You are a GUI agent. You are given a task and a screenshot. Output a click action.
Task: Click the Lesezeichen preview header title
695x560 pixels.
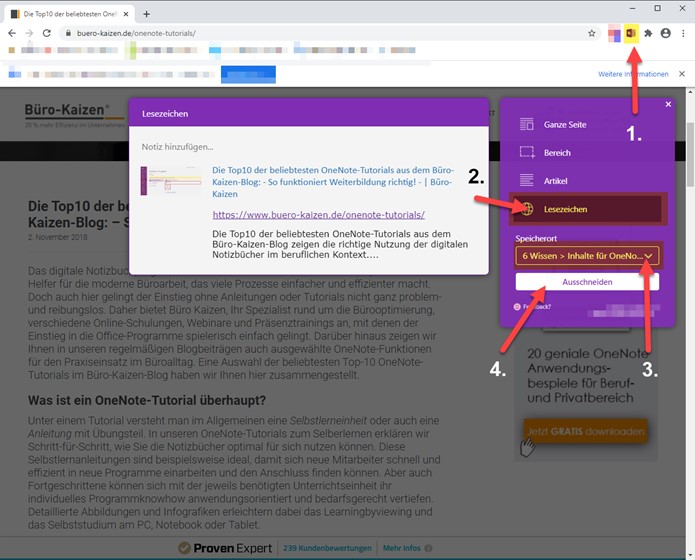(165, 114)
